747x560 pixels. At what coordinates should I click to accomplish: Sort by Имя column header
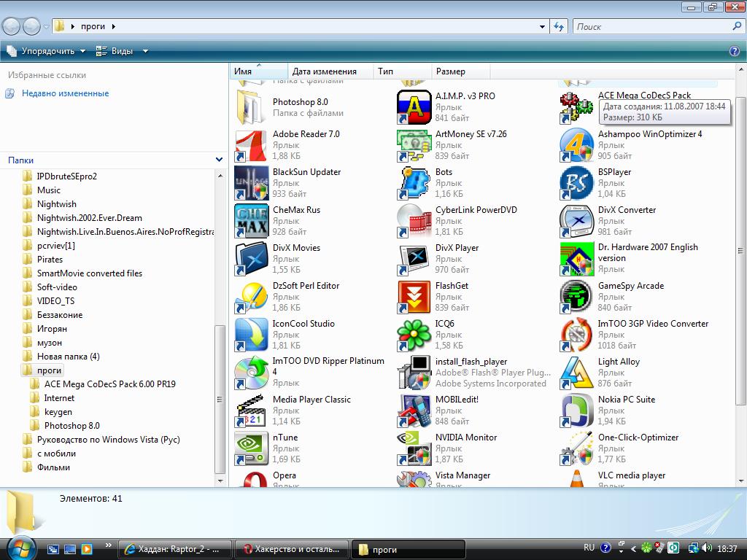tap(259, 71)
